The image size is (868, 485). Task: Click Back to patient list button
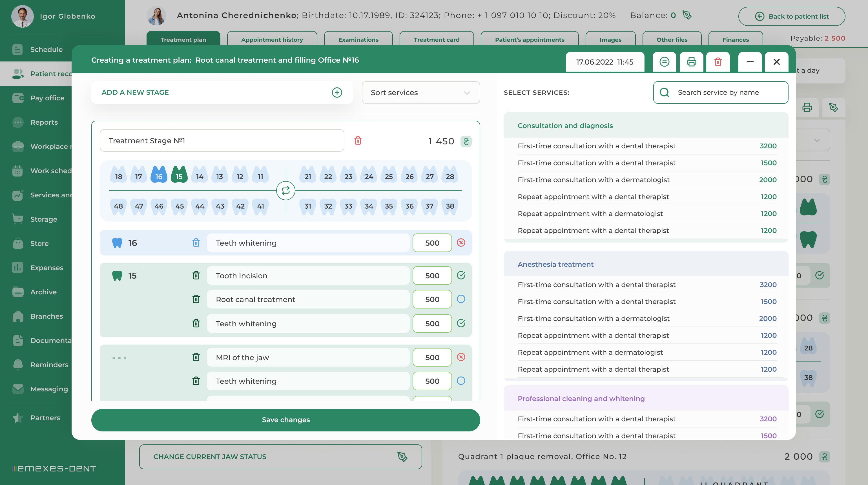click(792, 16)
